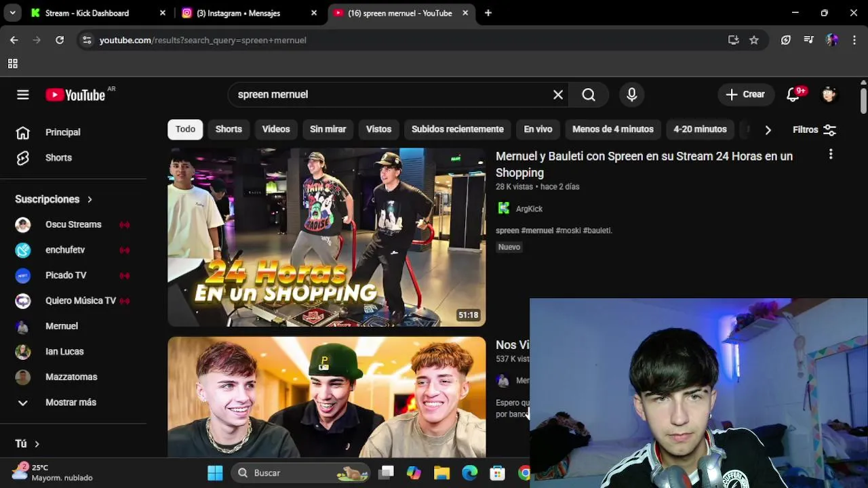Install app icon in address bar
The width and height of the screenshot is (868, 488).
click(x=733, y=40)
